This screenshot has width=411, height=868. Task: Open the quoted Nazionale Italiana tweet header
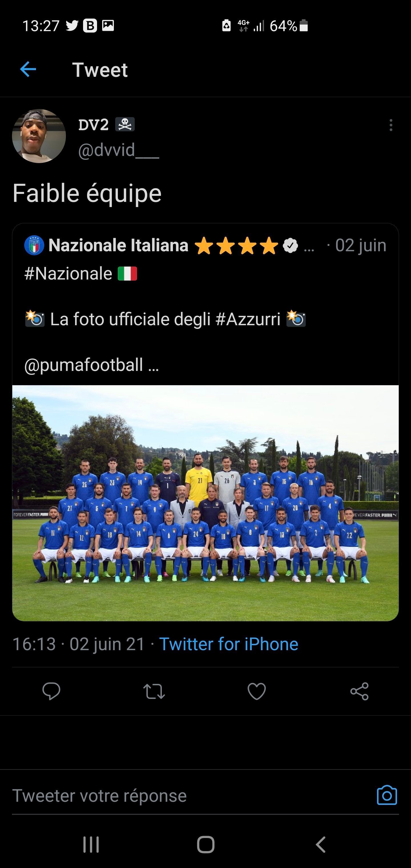coord(205,245)
